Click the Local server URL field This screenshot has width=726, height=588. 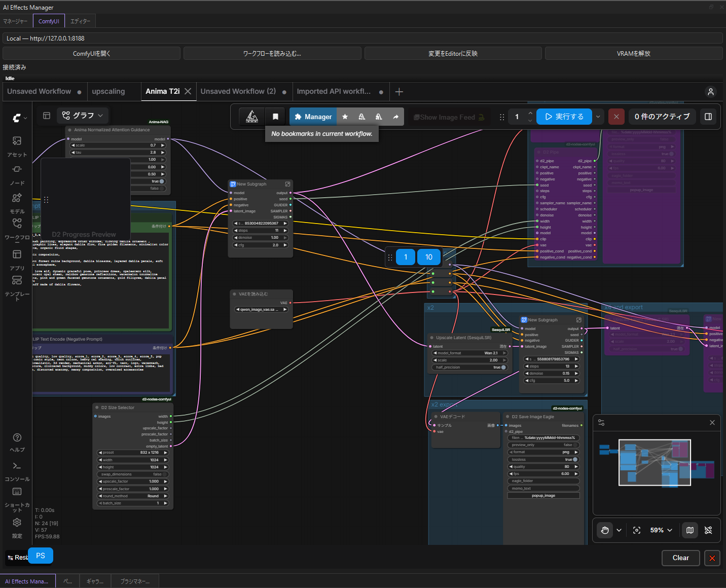(362, 38)
